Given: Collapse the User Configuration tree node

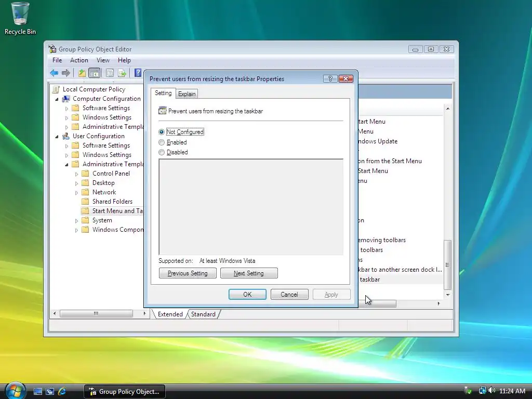Looking at the screenshot, I should coord(57,137).
